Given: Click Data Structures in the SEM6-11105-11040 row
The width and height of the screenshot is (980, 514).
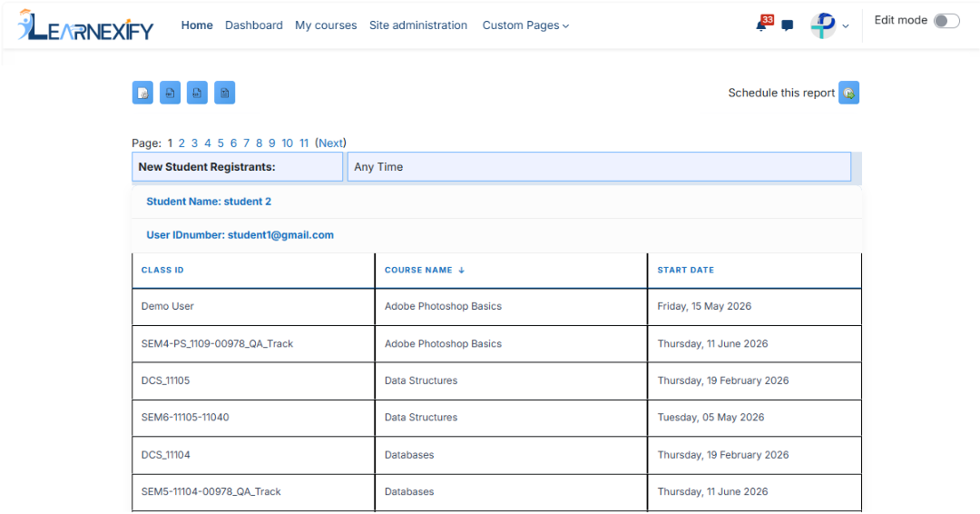Looking at the screenshot, I should coord(421,418).
